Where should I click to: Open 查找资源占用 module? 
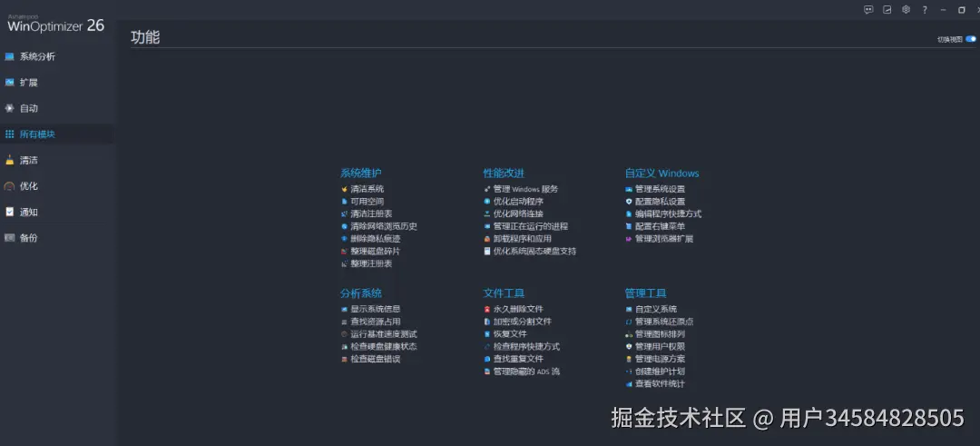(x=375, y=322)
